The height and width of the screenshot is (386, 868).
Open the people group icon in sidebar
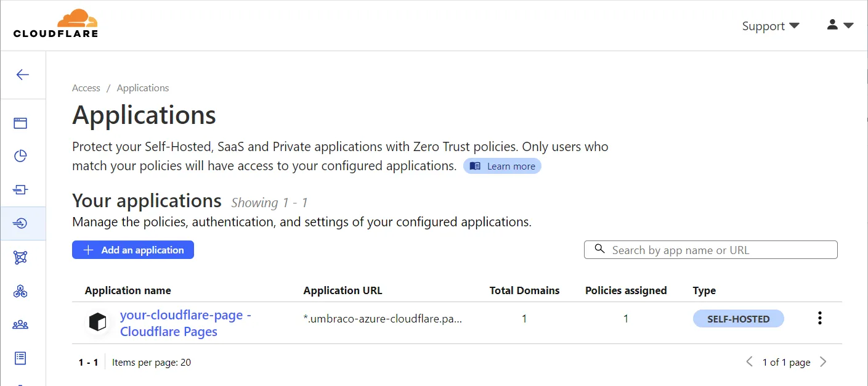pos(21,324)
